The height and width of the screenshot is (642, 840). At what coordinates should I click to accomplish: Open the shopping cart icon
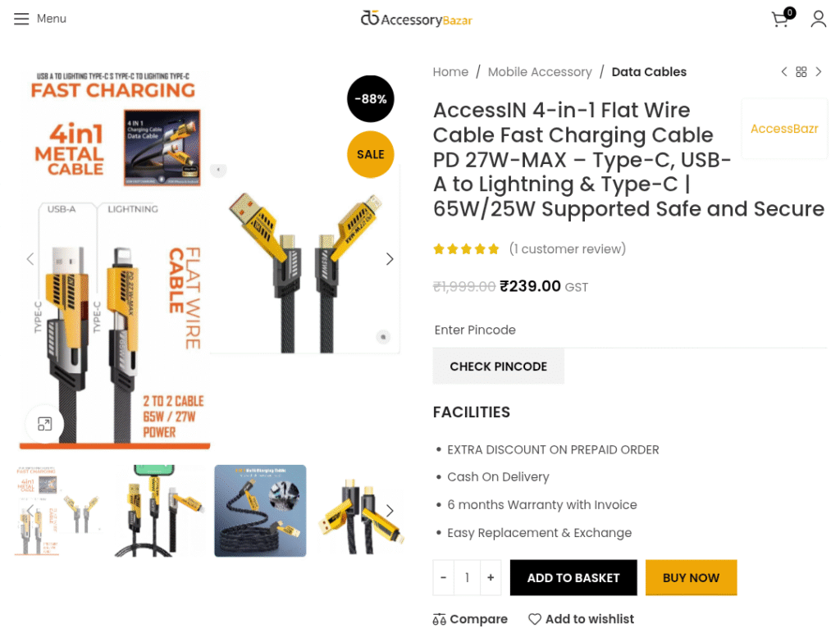coord(781,20)
